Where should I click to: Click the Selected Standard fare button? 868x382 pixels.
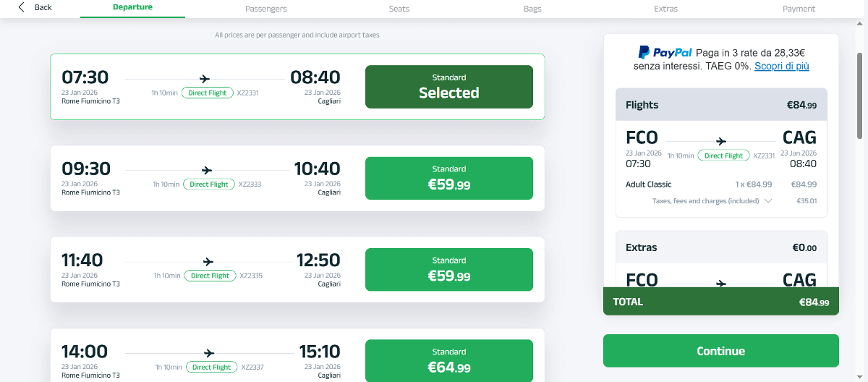449,87
